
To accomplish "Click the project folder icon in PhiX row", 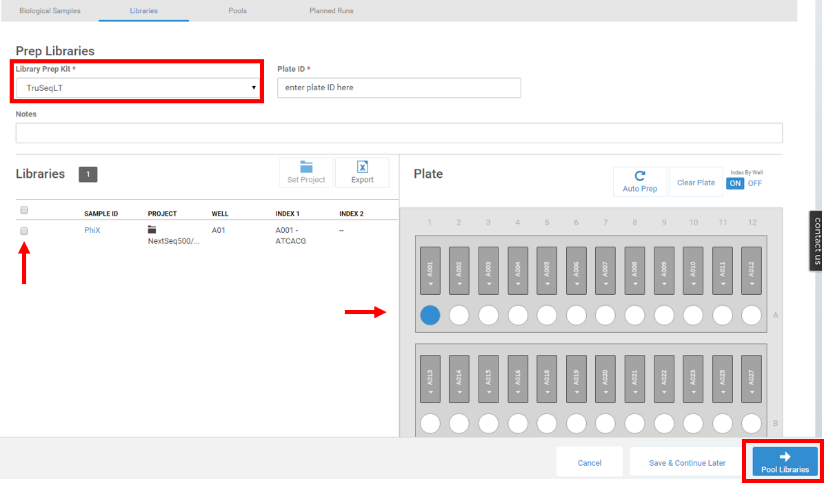I will pyautogui.click(x=152, y=229).
